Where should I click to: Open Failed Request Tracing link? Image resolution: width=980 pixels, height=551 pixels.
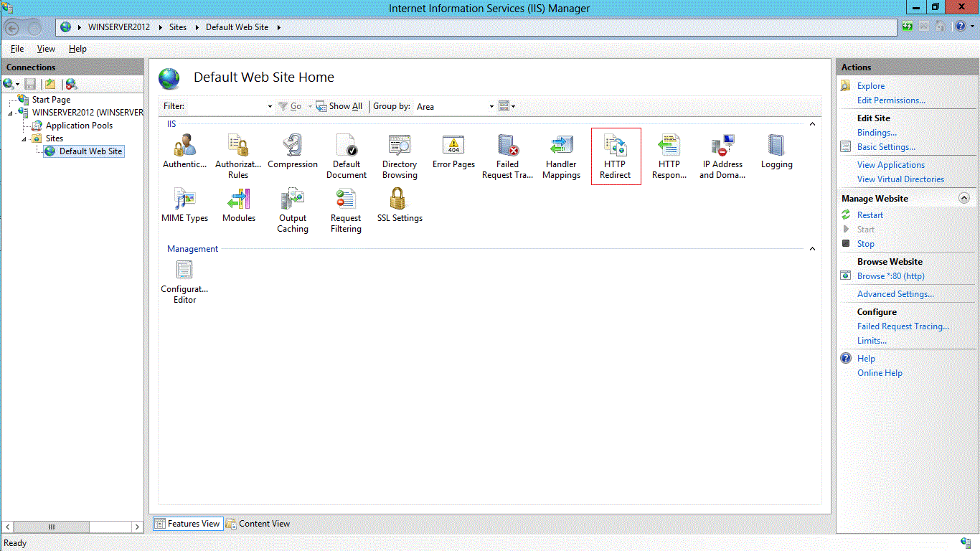(x=903, y=326)
